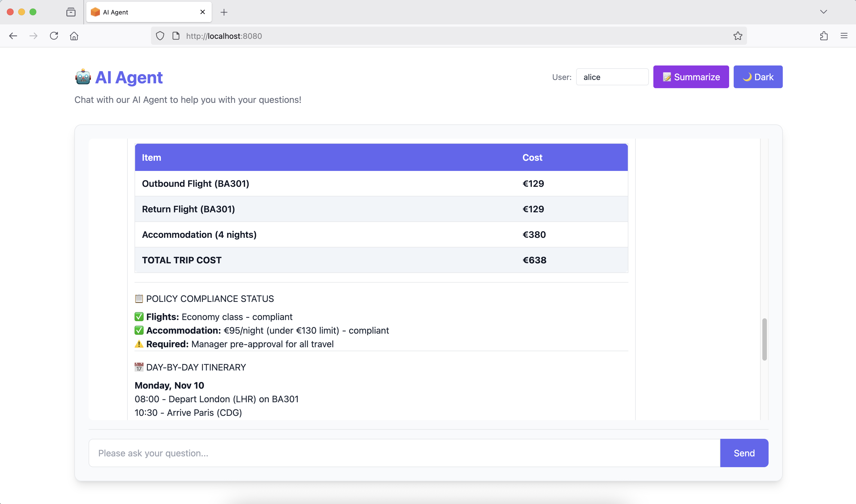Open the extensions puzzle icon
This screenshot has width=856, height=504.
pyautogui.click(x=823, y=36)
